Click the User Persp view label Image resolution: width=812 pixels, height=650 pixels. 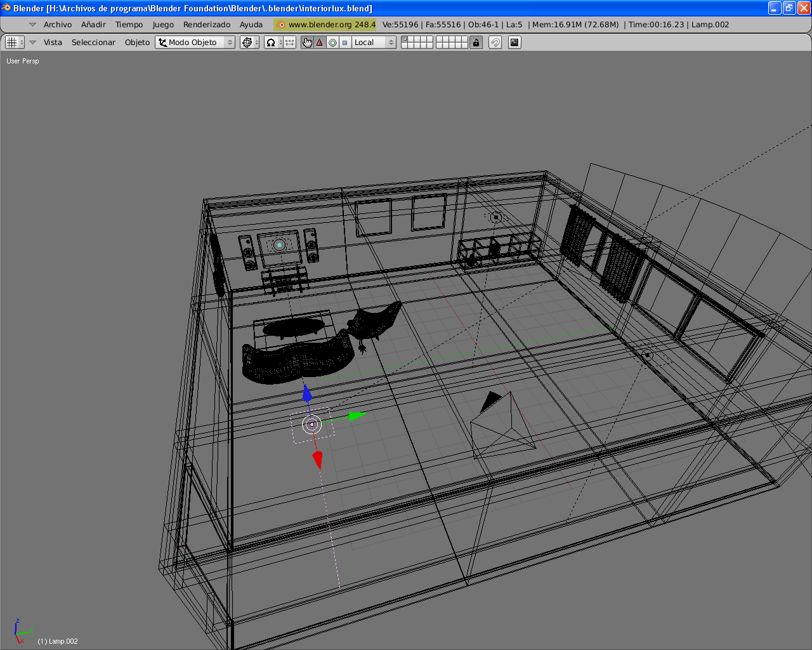23,61
